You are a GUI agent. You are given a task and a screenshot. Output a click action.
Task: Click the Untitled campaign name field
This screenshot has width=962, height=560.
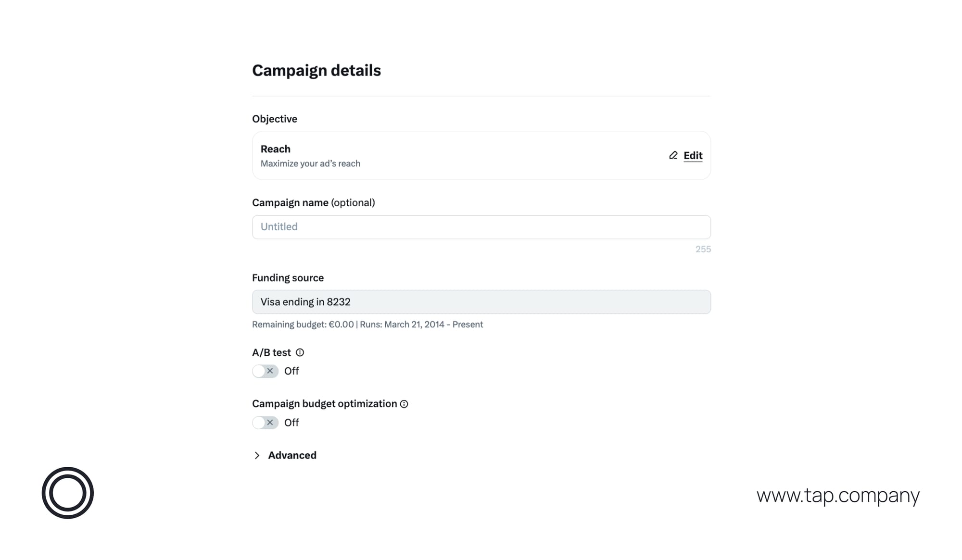(x=481, y=226)
